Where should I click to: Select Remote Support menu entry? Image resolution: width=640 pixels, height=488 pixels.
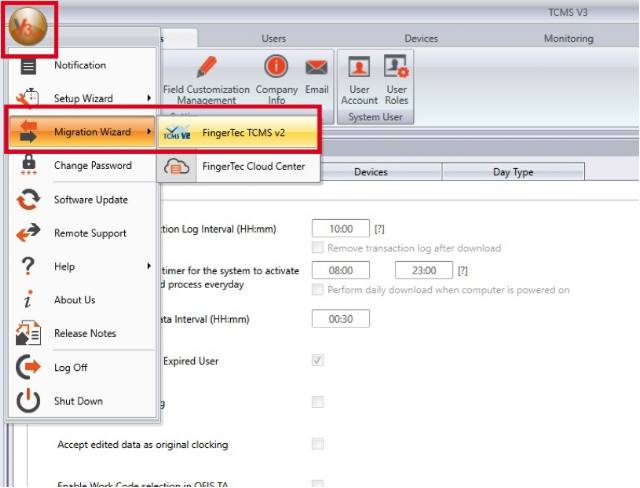82,233
